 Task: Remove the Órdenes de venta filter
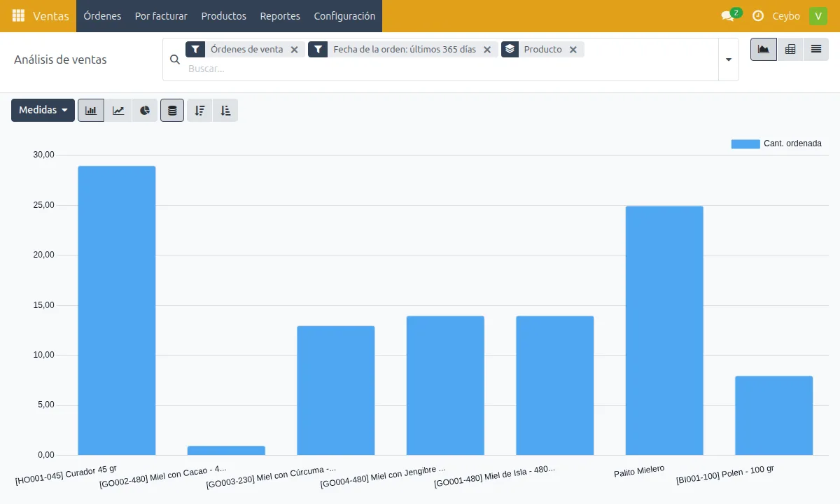[295, 50]
